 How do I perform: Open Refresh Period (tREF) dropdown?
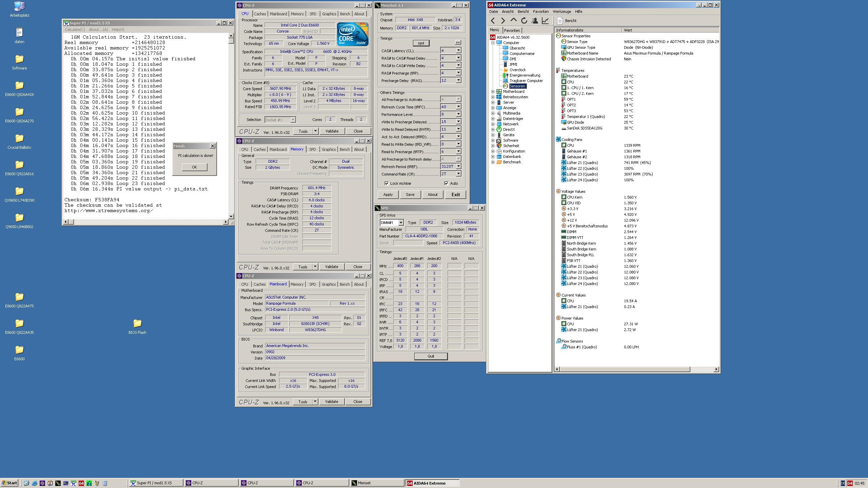(458, 166)
